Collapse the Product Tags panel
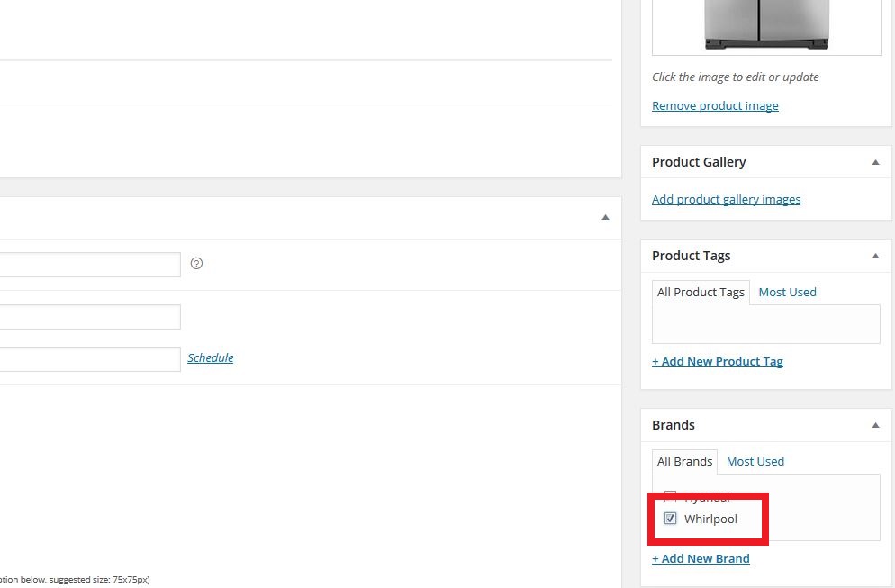895x588 pixels. [x=875, y=256]
